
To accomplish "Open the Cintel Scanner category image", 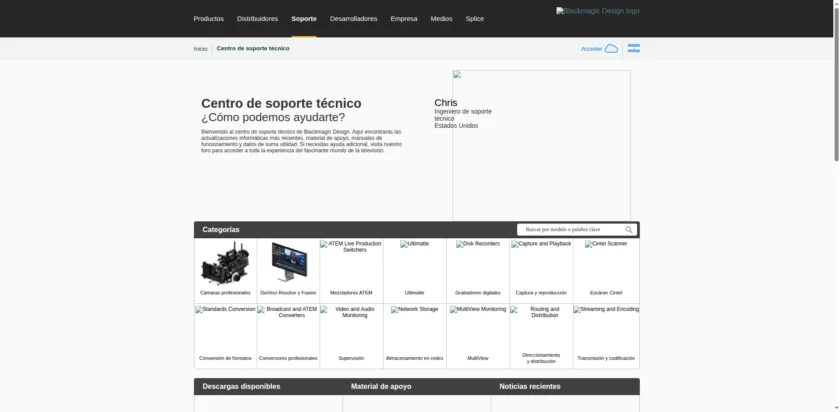I will 606,244.
